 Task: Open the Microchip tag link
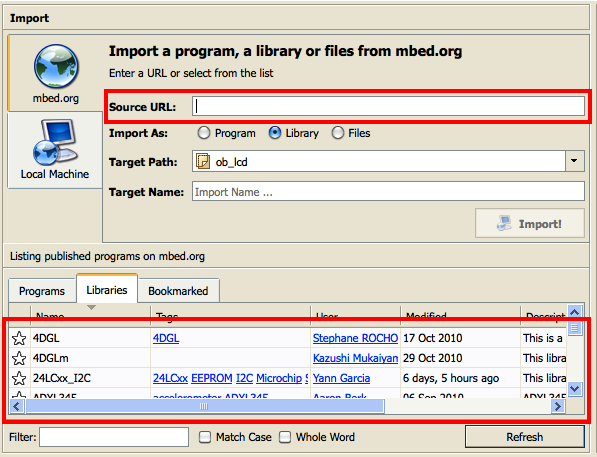click(x=279, y=378)
